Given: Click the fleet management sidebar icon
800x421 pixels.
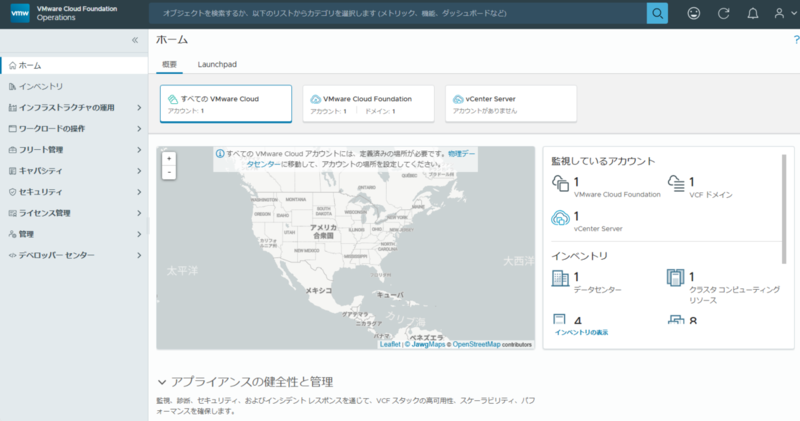Looking at the screenshot, I should (12, 150).
